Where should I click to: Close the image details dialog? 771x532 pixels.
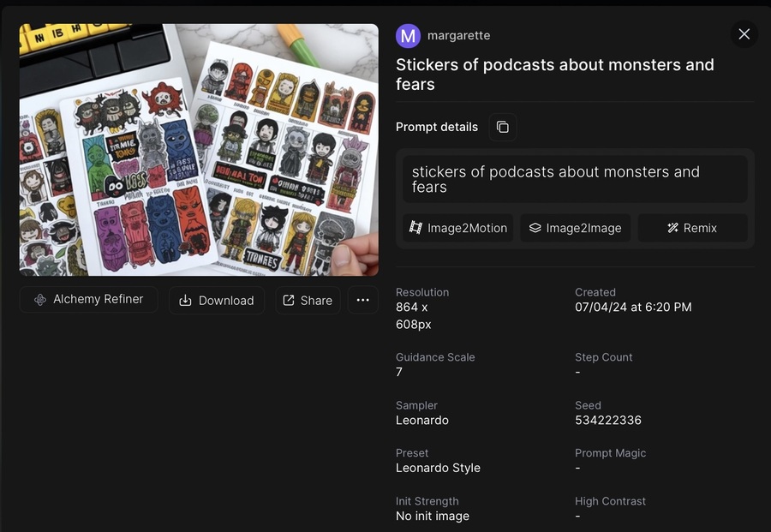744,34
